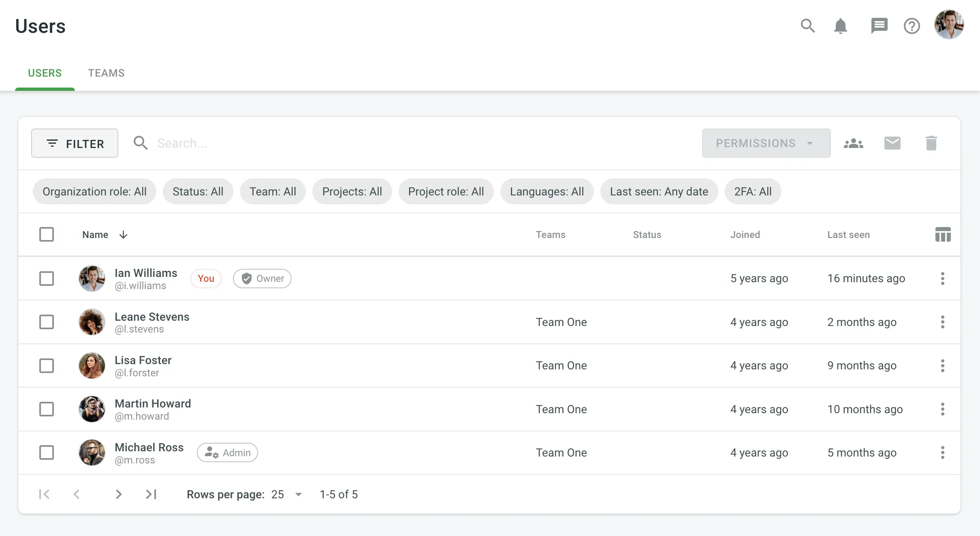Select the top-level select all checkbox
Viewport: 980px width, 536px height.
pos(46,234)
